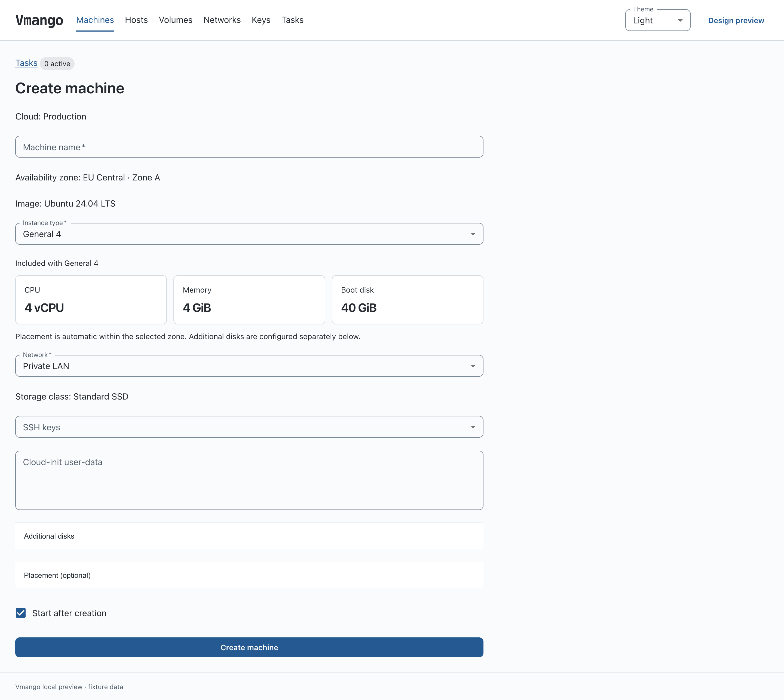Click the Create machine button
The width and height of the screenshot is (784, 700).
click(249, 647)
